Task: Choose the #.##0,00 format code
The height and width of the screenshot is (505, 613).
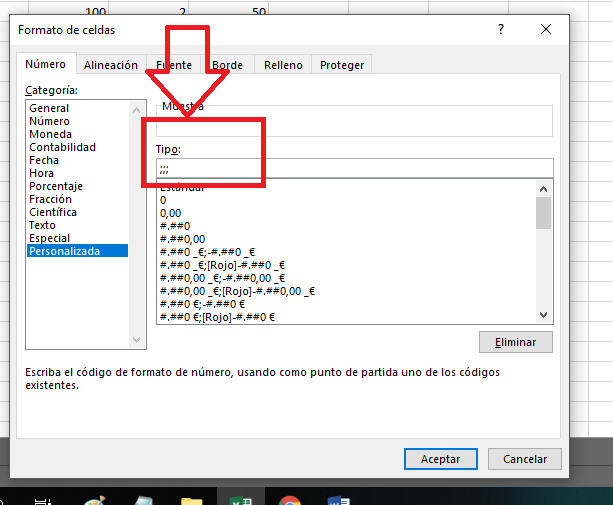Action: (x=346, y=239)
